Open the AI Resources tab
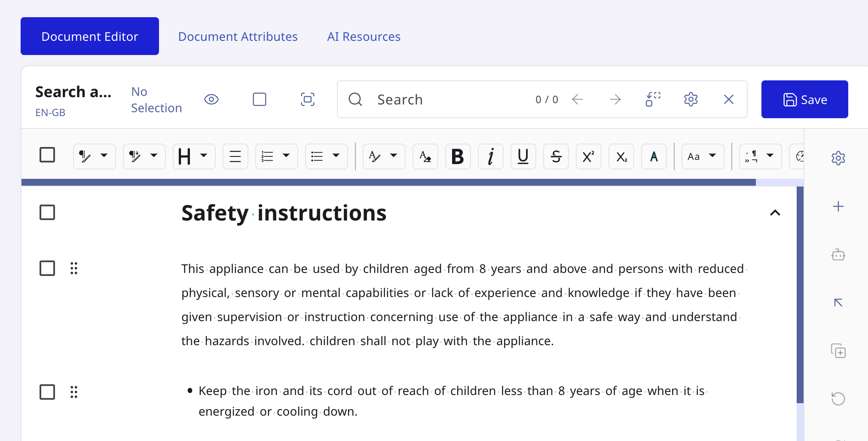 [x=364, y=37]
